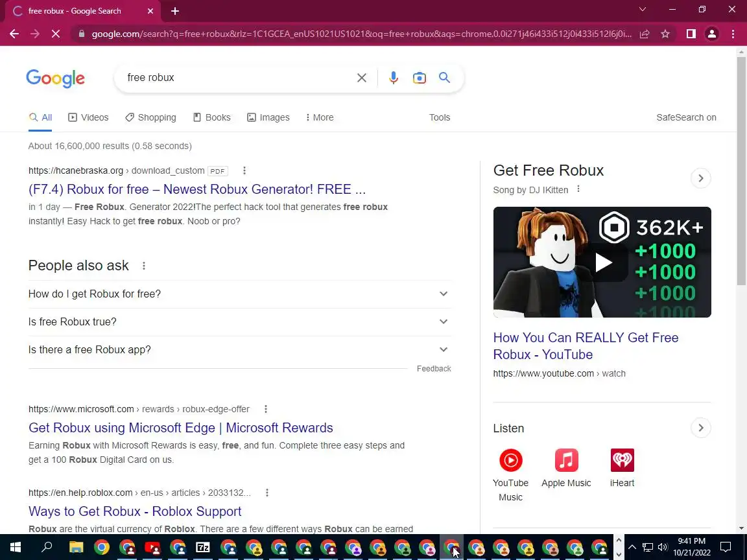This screenshot has height=560, width=747.
Task: Open SafeSearch on settings
Action: click(686, 117)
